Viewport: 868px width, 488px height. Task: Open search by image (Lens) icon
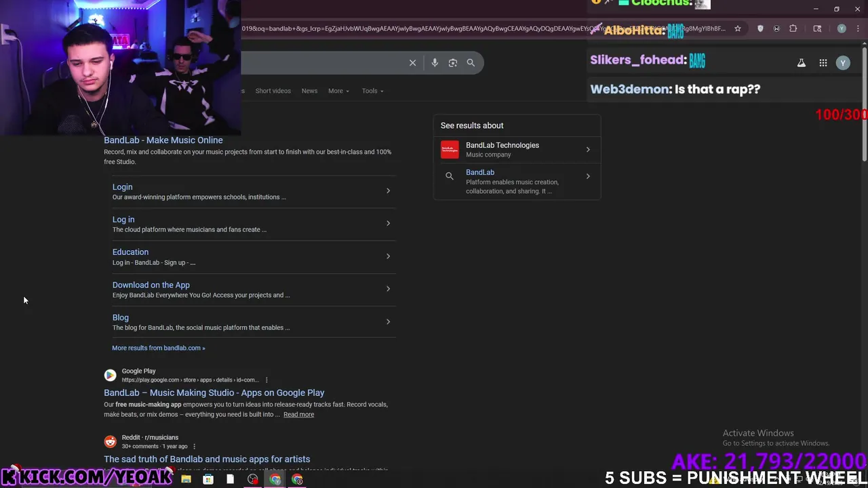(x=452, y=62)
